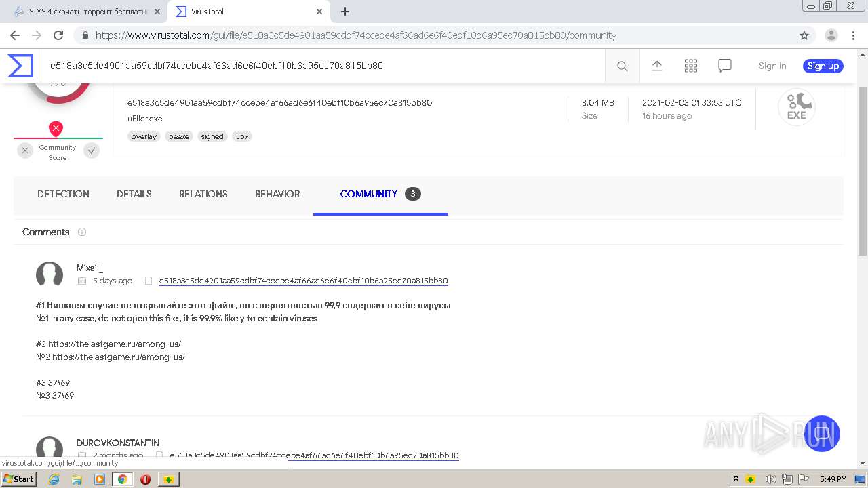This screenshot has height=488, width=868.
Task: Click the 2021-02-03 01:33:53 UTC timestamp
Action: 692,103
